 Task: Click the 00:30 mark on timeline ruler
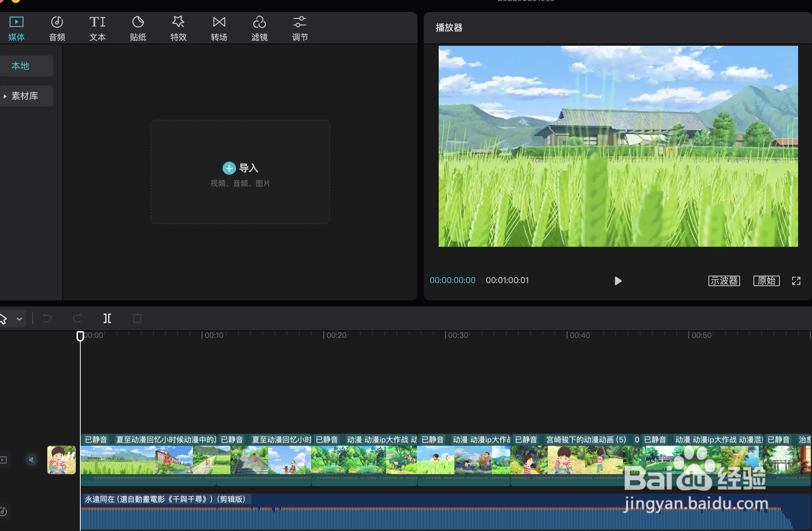(x=458, y=335)
